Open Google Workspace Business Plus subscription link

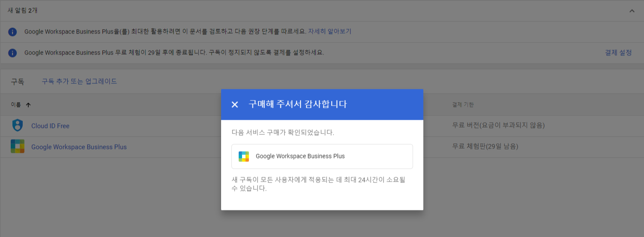79,147
